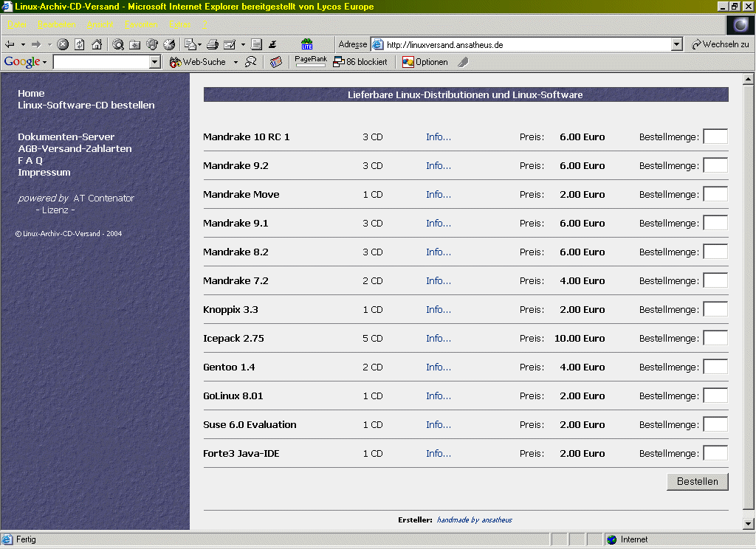Click the Internet Explorer throbber logo

coord(740,25)
